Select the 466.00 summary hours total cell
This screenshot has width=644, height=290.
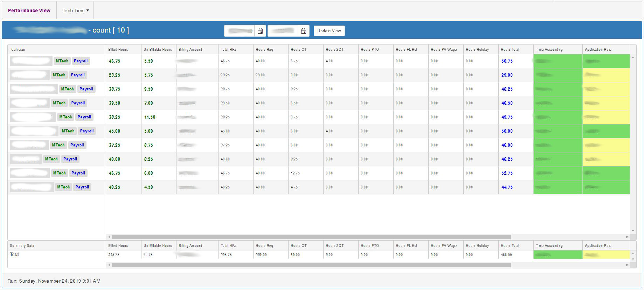[516, 255]
